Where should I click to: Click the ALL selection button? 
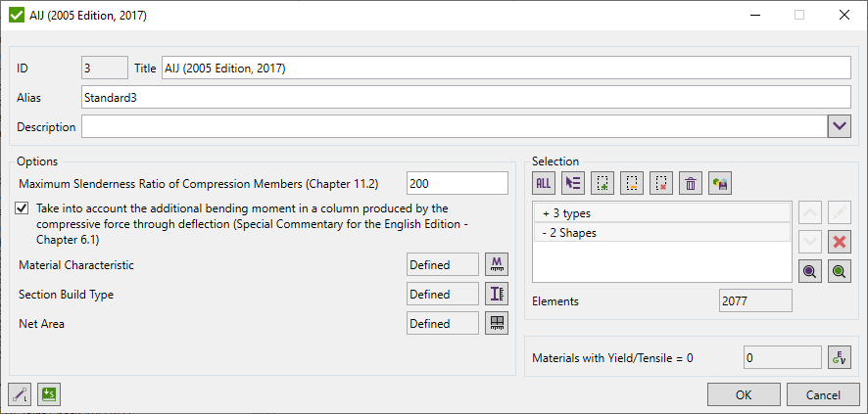pyautogui.click(x=544, y=183)
